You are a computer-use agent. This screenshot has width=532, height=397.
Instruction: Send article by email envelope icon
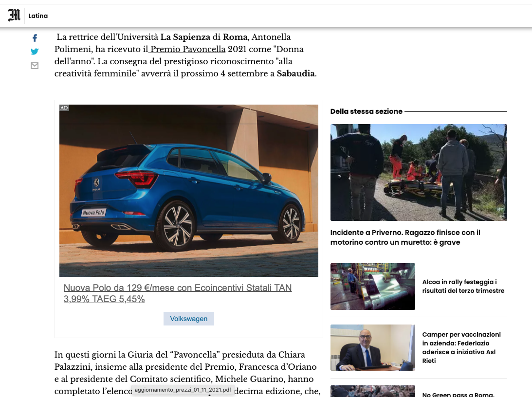pos(35,65)
